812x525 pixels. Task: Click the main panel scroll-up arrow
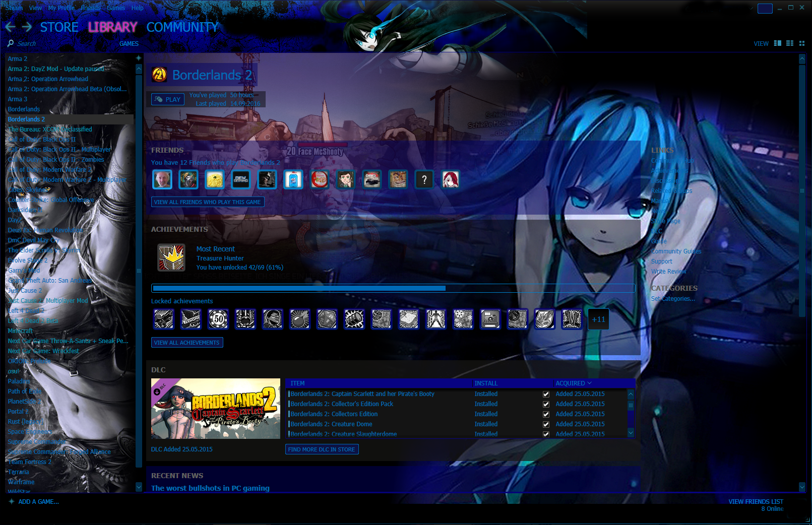[802, 59]
